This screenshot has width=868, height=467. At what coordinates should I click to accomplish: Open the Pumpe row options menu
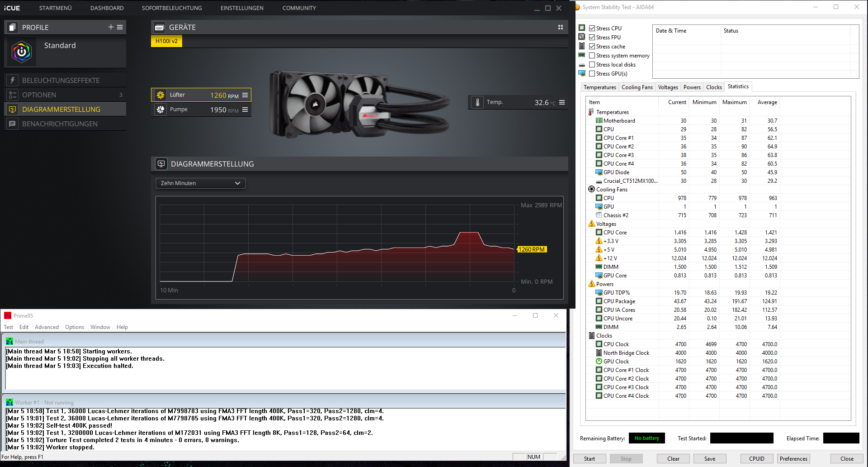pyautogui.click(x=245, y=110)
